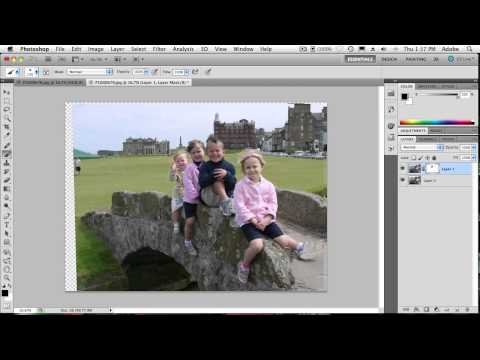Open the Flow slider arrow
Viewport: 480px width, 360px height.
pos(187,72)
